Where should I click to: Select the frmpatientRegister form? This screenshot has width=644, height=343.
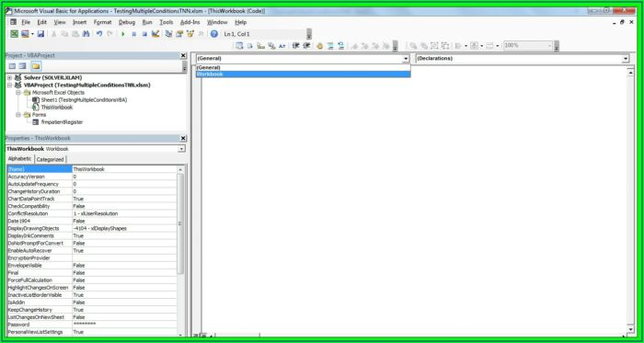(x=62, y=122)
